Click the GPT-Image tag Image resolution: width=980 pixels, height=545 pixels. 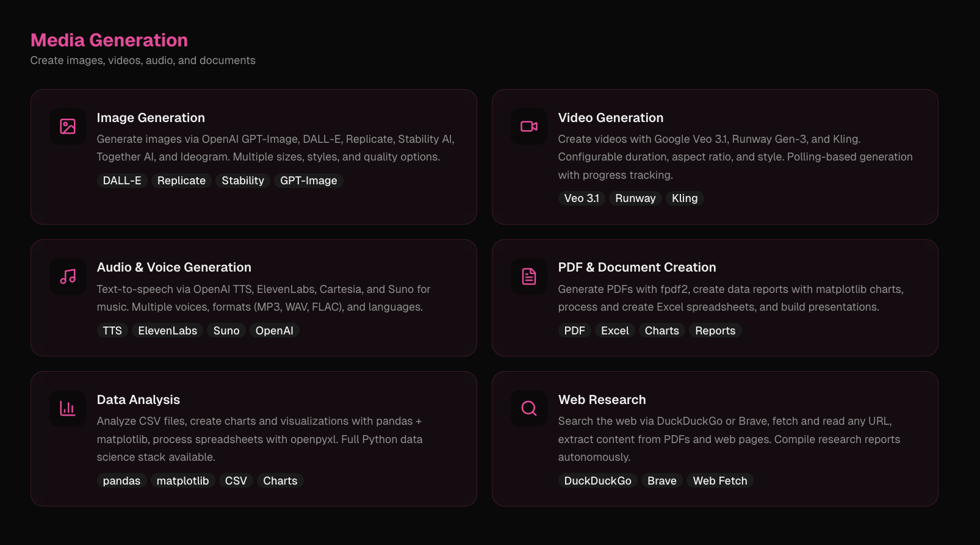tap(308, 181)
